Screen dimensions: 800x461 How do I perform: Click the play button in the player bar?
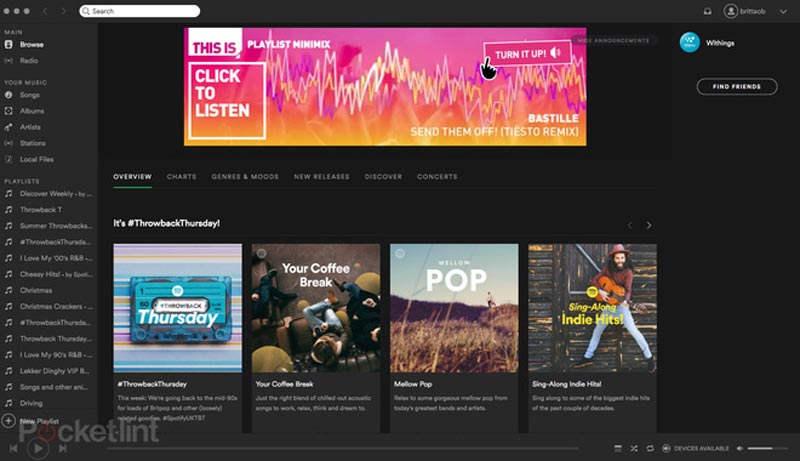(36, 449)
